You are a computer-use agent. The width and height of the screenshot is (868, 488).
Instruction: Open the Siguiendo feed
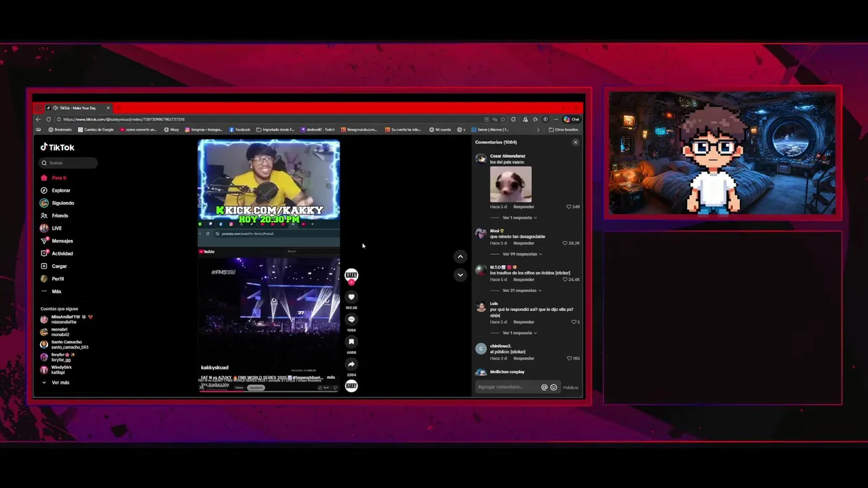pyautogui.click(x=57, y=203)
